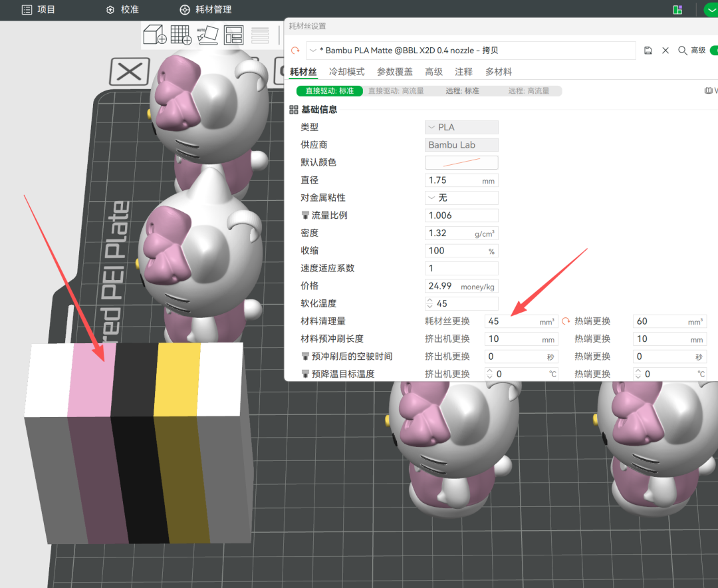Screen dimensions: 718x588
Task: Click the orange reset arrow beside 热端更换
Action: [x=566, y=321]
